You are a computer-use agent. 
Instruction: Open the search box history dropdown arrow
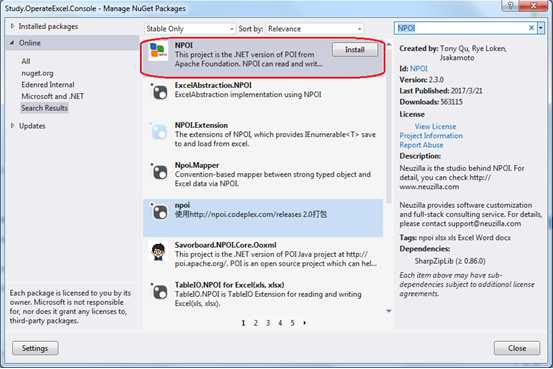(x=541, y=28)
